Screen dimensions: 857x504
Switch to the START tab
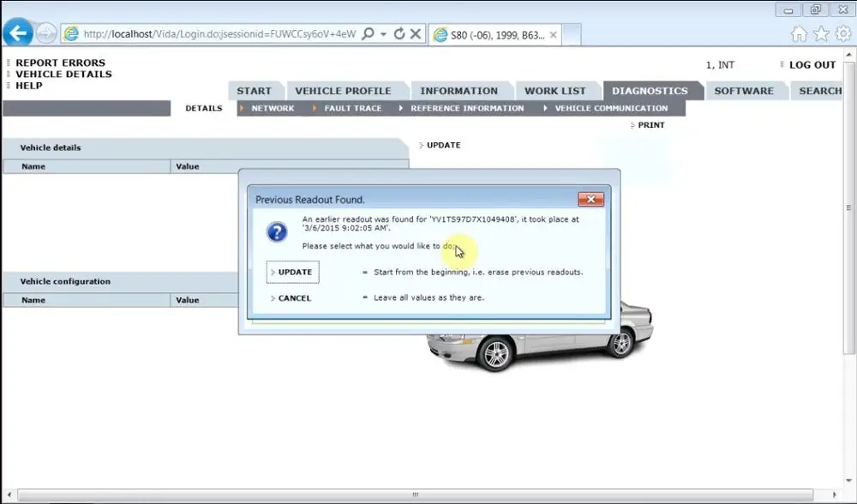coord(254,91)
